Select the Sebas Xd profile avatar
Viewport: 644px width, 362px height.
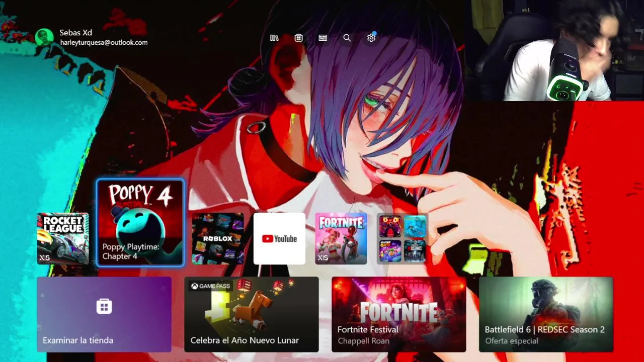(44, 37)
